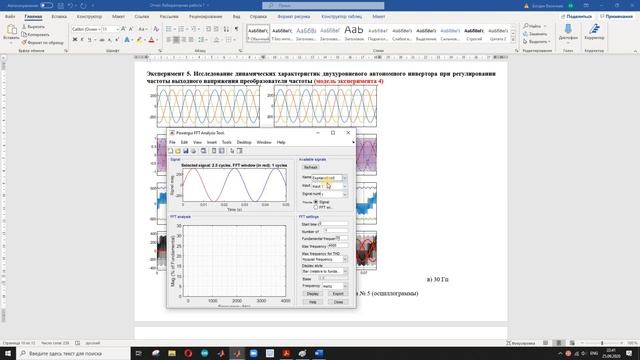The image size is (640, 360).
Task: Click the Start time input field
Action: click(x=334, y=224)
